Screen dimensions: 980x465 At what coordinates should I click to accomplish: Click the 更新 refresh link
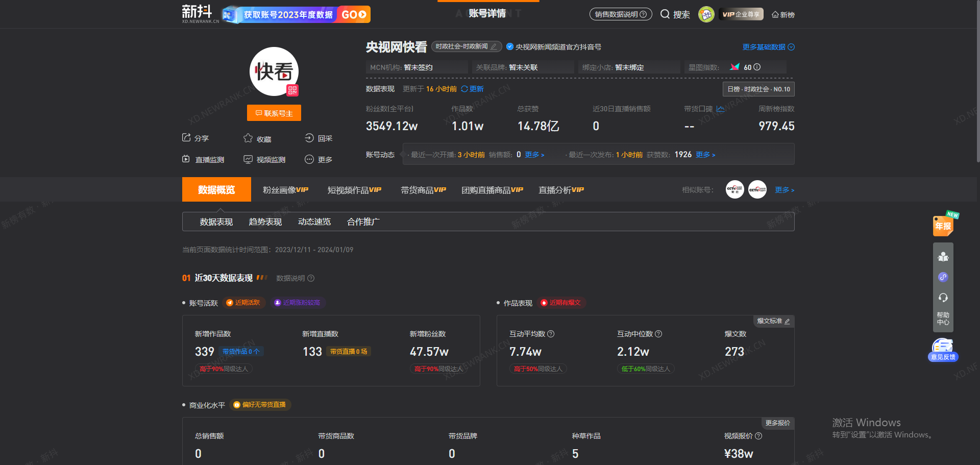472,89
